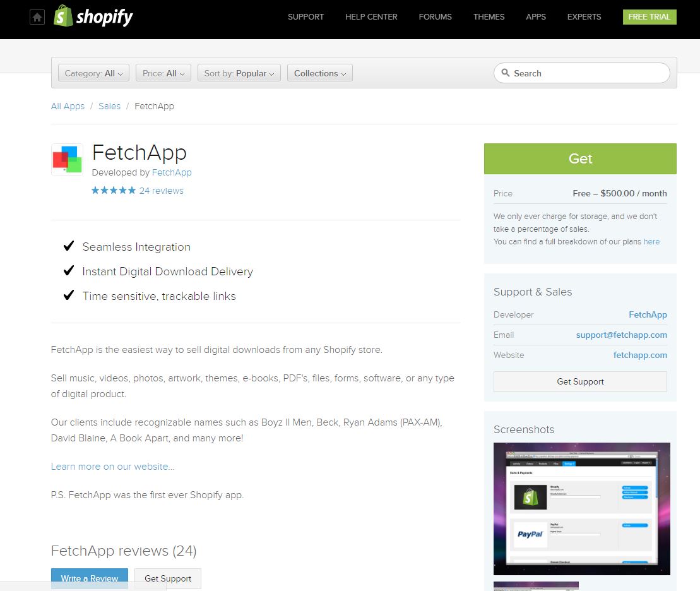Click the 'Free – $500.00 / month' price

coord(620,193)
